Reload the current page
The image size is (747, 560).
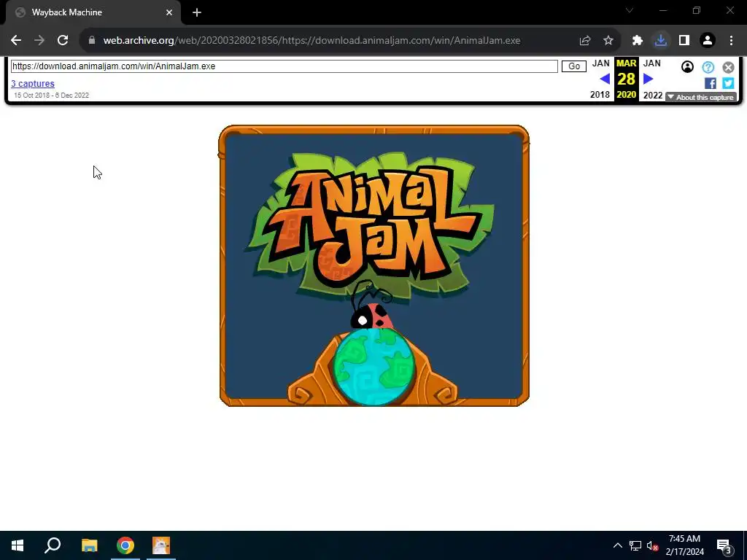click(x=63, y=41)
